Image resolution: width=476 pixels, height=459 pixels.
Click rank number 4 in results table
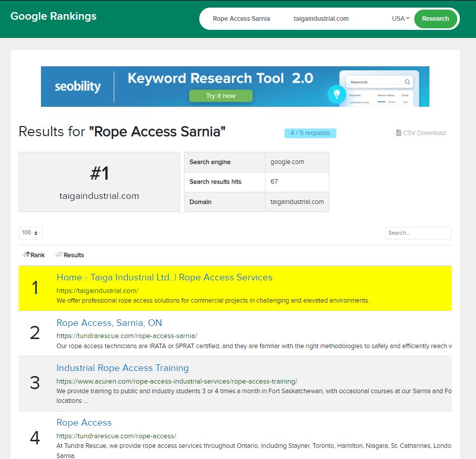tap(35, 438)
